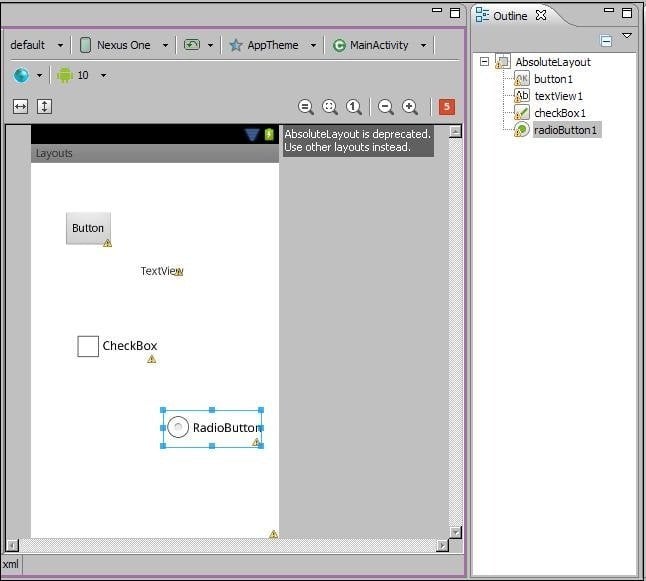The image size is (646, 581).
Task: Select radioButton1 in the Outline tree
Action: (565, 130)
